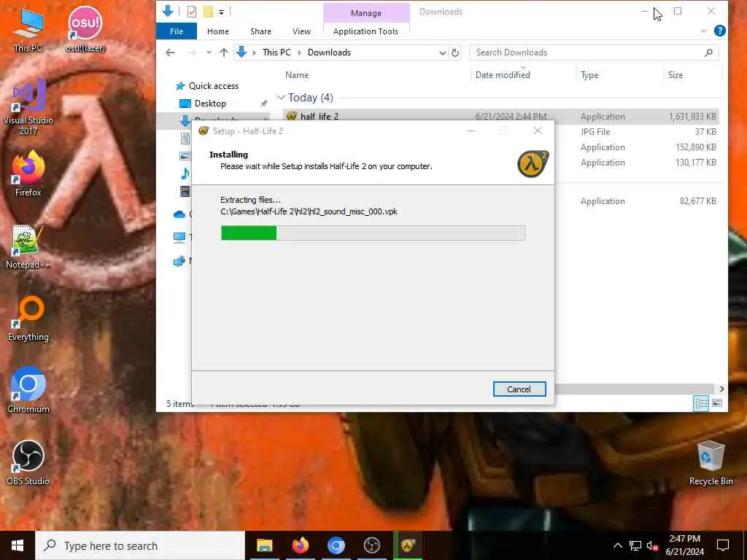Launch osu!(lazer) from the desktop
The width and height of the screenshot is (747, 560).
(x=85, y=28)
